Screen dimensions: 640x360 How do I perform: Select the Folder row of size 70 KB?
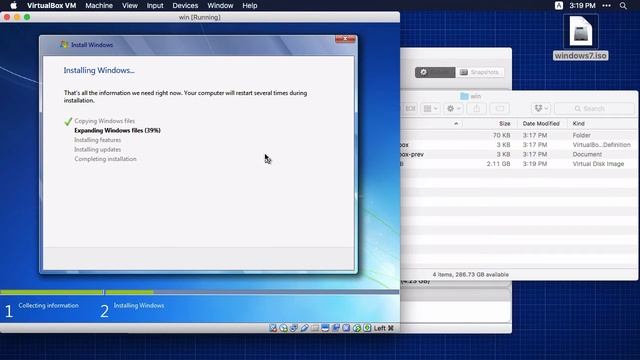pyautogui.click(x=519, y=135)
